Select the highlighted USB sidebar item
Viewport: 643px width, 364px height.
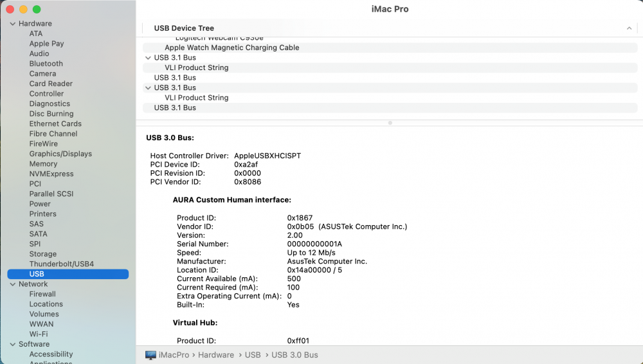(68, 274)
